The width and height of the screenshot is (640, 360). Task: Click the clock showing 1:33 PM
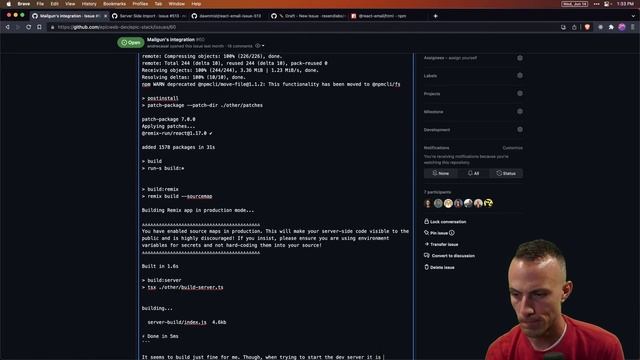click(625, 4)
